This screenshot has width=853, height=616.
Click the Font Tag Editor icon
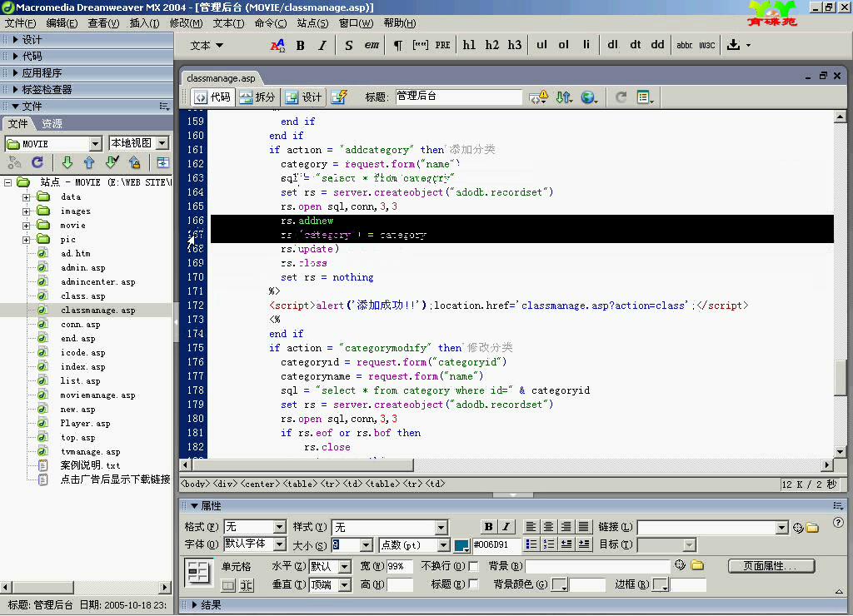coord(277,46)
